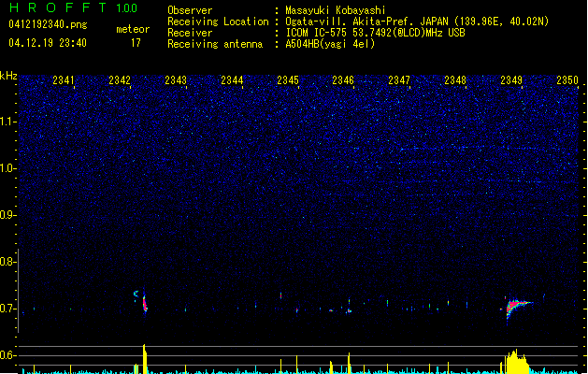Click the 0.6 kHz frequency label
The image size is (588, 374).
pyautogui.click(x=7, y=355)
